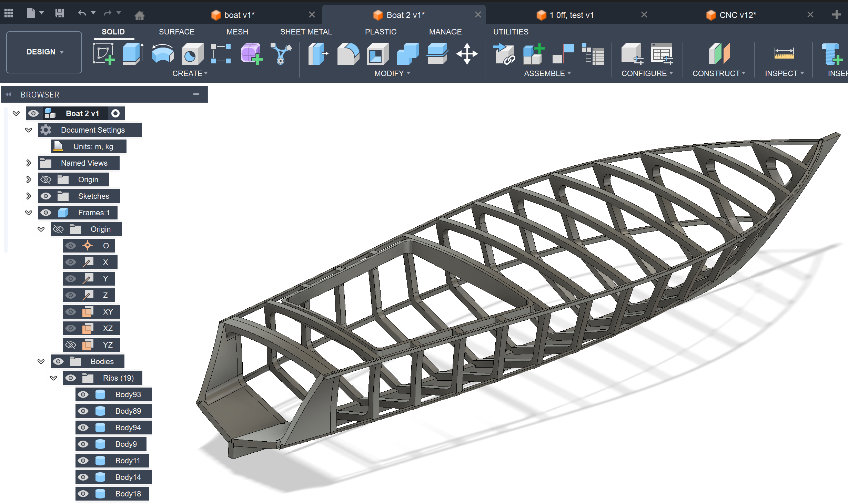The width and height of the screenshot is (848, 504).
Task: Click the Fillet tool icon
Action: pos(348,54)
